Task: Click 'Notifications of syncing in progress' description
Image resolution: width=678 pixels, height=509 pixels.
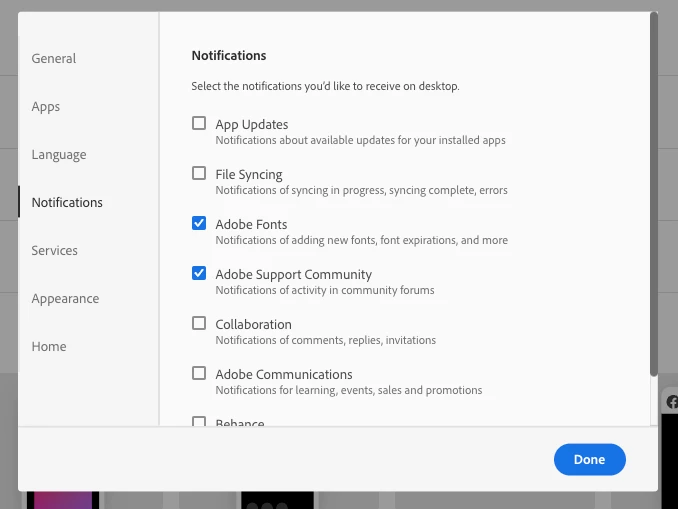Action: click(361, 190)
